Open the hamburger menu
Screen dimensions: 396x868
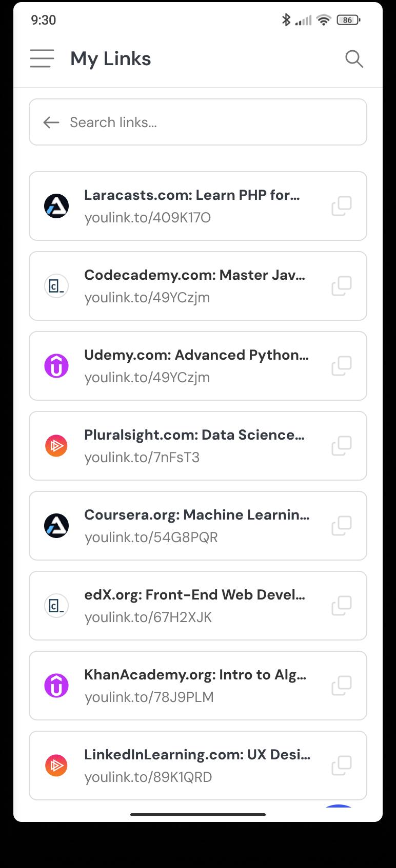42,58
